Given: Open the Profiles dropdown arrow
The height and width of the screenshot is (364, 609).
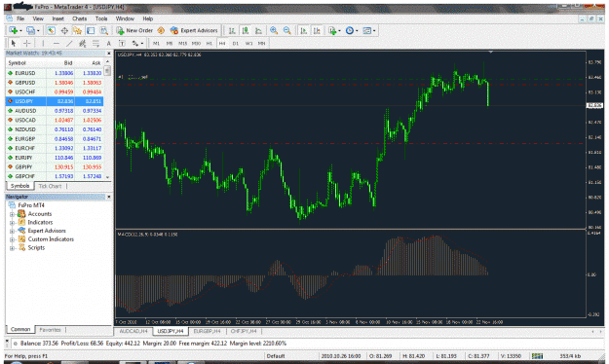Looking at the screenshot, I should point(38,30).
